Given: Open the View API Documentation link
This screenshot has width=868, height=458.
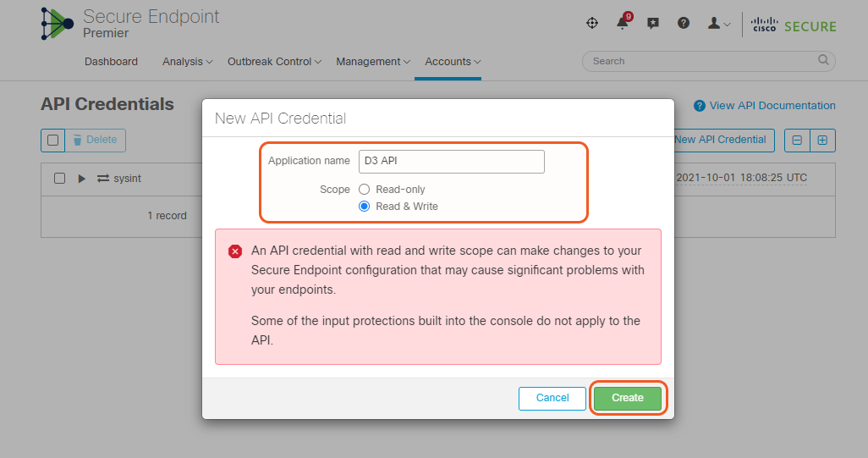Looking at the screenshot, I should tap(772, 106).
